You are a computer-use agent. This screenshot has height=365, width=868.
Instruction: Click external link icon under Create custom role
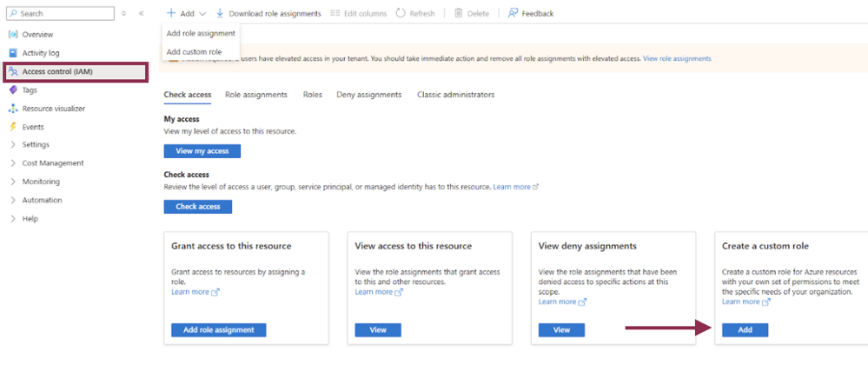coord(766,302)
